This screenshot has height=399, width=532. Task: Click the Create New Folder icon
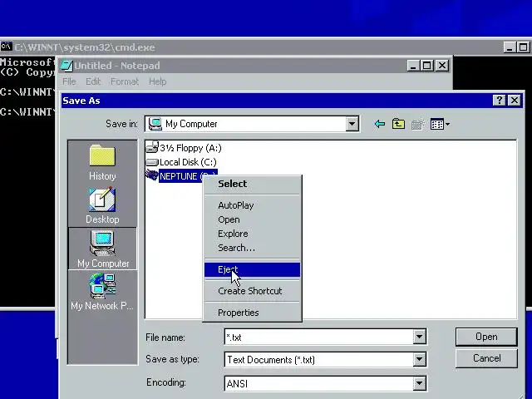tap(418, 125)
